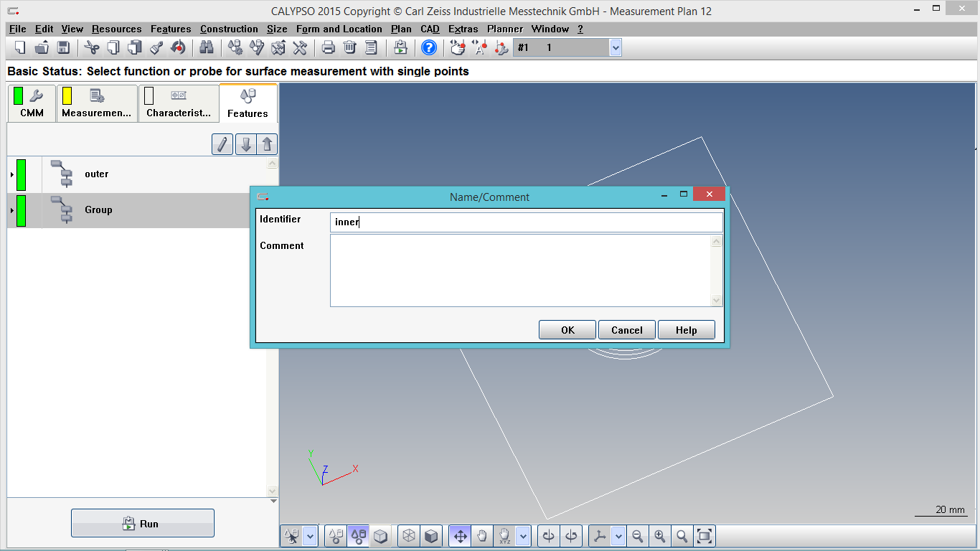
Task: Open the Extras menu
Action: [x=463, y=29]
